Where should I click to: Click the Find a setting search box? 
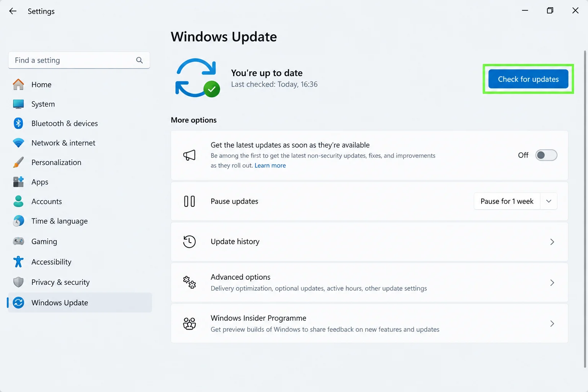(79, 60)
